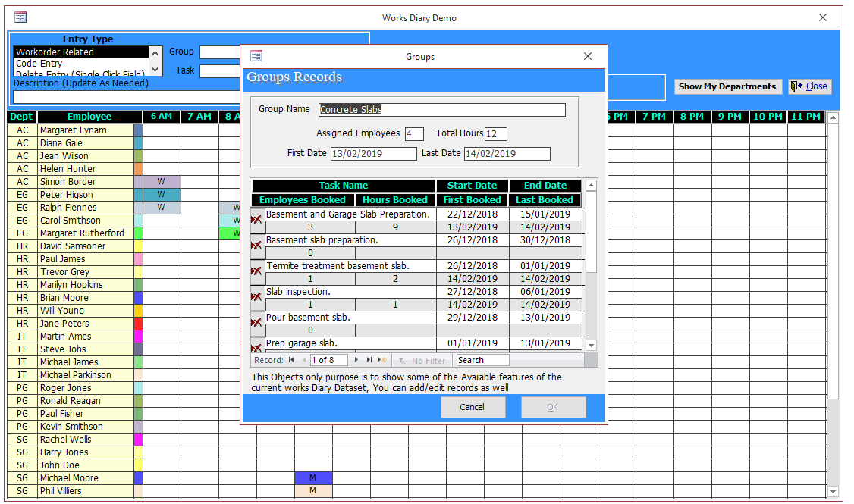
Task: Select Delete Entry (Single Click Field) option
Action: [x=80, y=73]
